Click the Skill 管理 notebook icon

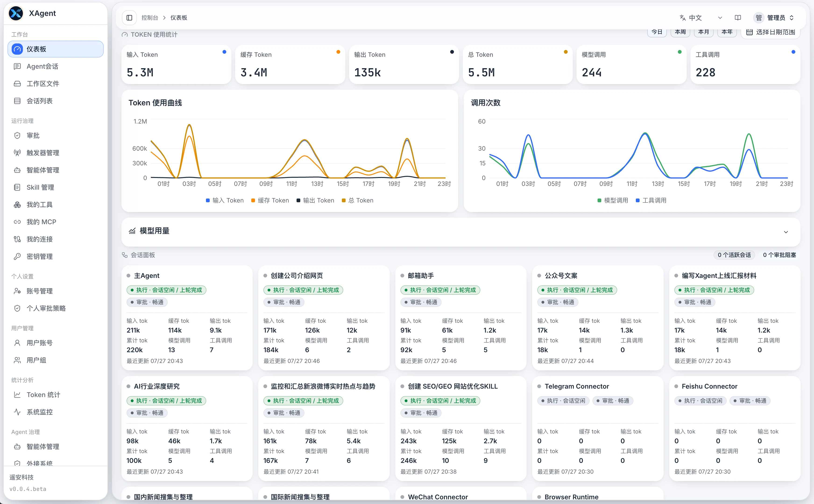[17, 187]
